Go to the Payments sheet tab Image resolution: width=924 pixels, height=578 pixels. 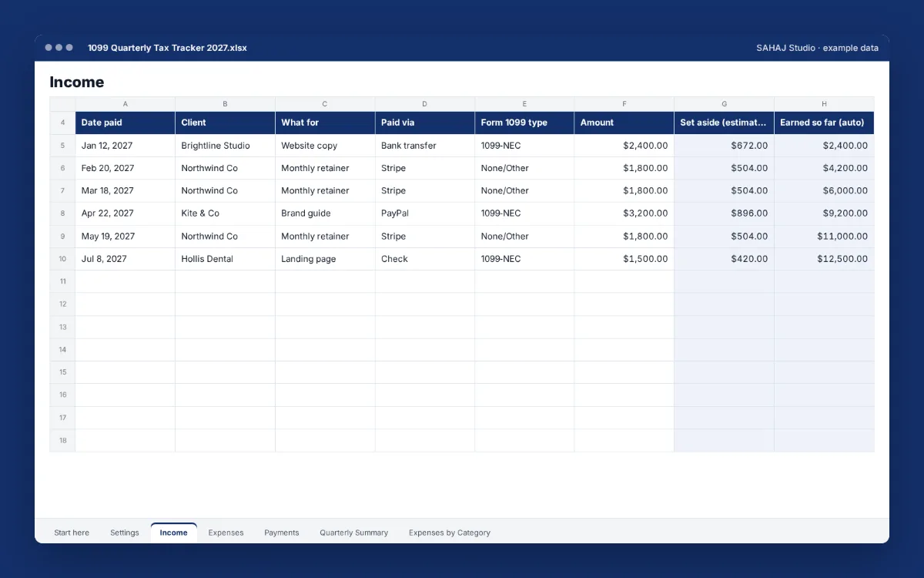pyautogui.click(x=282, y=533)
